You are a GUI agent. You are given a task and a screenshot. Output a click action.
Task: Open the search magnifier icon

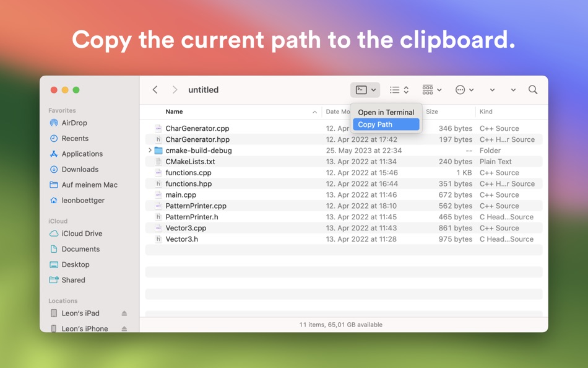(x=533, y=90)
